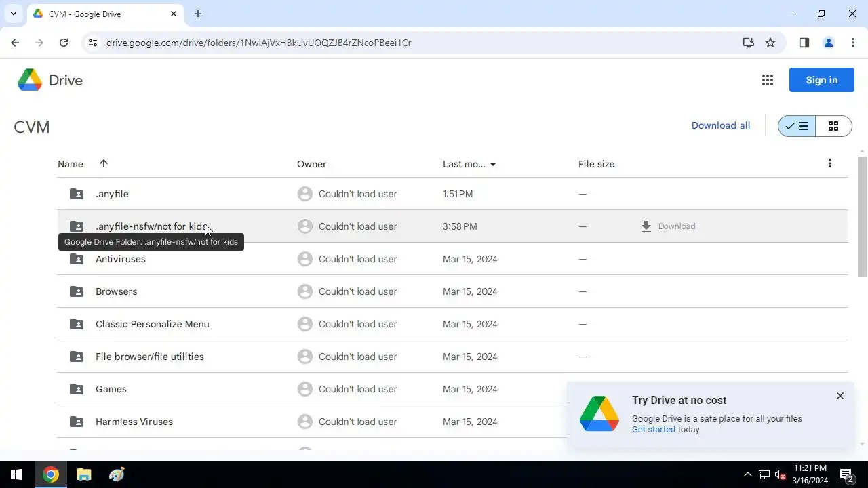Click the Sign in button

click(821, 80)
